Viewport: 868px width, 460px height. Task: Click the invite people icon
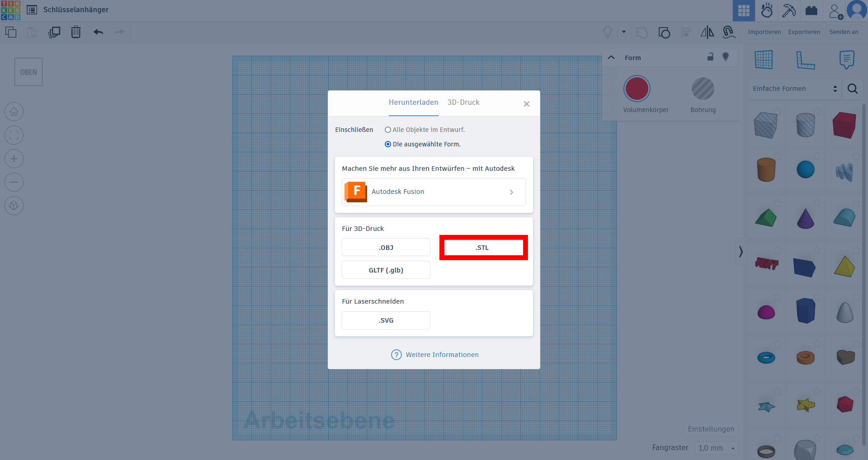(x=835, y=11)
